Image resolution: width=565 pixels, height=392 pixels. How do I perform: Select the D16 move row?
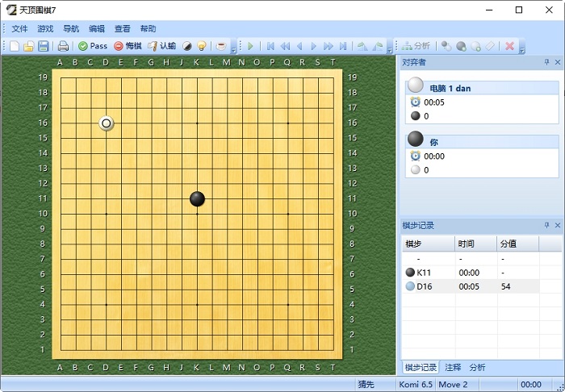tap(471, 286)
